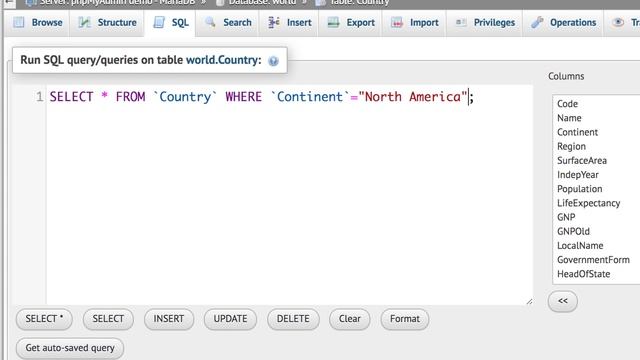Click the UPDATE button

pos(230,319)
